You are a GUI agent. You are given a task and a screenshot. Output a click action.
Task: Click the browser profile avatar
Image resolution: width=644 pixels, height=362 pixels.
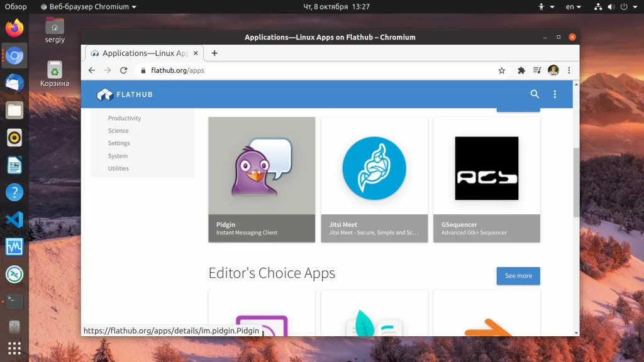(x=553, y=70)
